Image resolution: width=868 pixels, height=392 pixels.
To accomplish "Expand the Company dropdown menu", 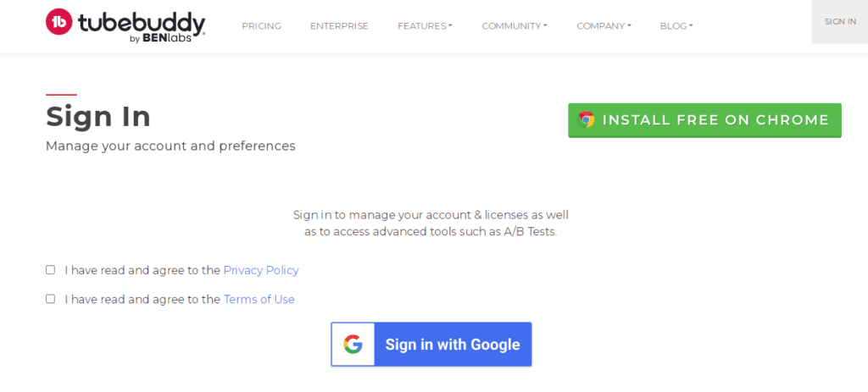I will [x=604, y=26].
